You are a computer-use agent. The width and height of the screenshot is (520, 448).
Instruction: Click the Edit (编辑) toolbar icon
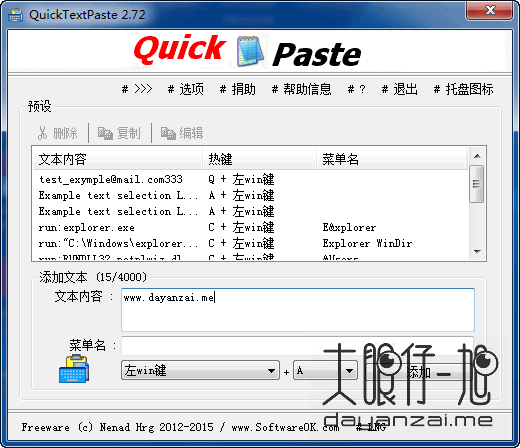coord(168,133)
